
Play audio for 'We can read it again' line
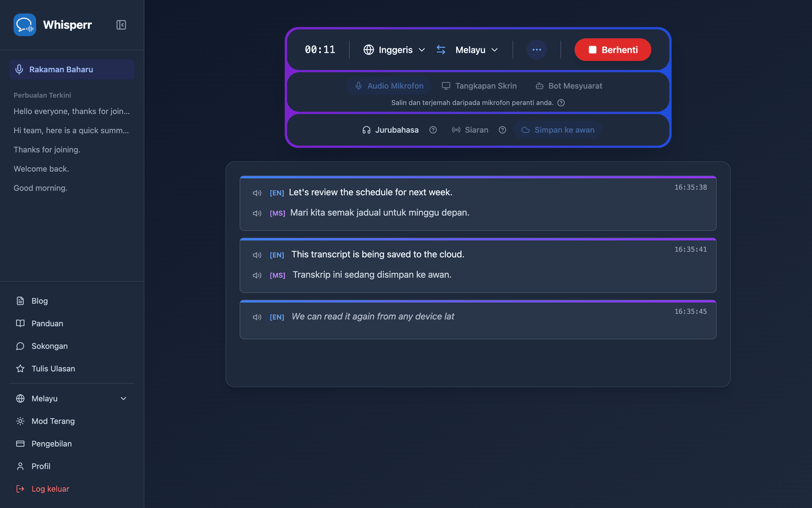(x=257, y=317)
